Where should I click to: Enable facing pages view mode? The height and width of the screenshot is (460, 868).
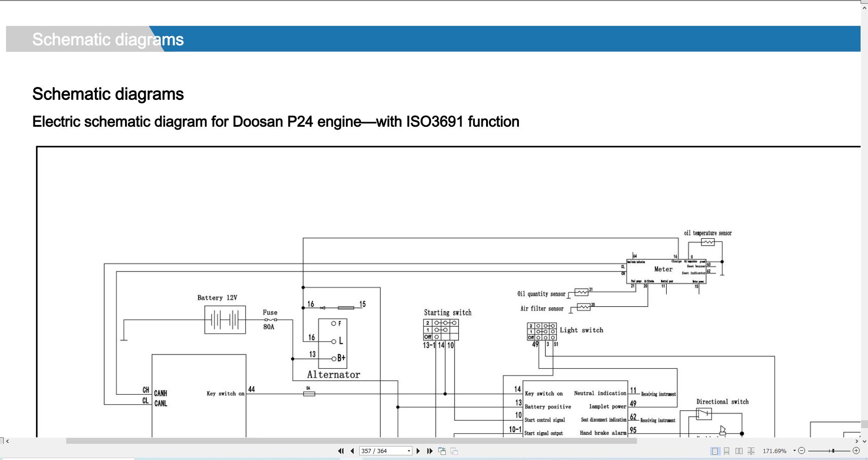coord(739,451)
